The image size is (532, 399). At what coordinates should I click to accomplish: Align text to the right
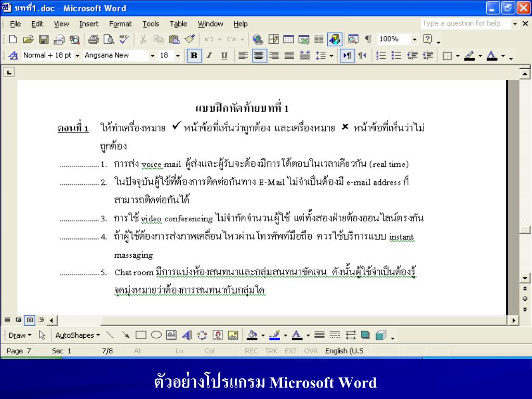274,56
